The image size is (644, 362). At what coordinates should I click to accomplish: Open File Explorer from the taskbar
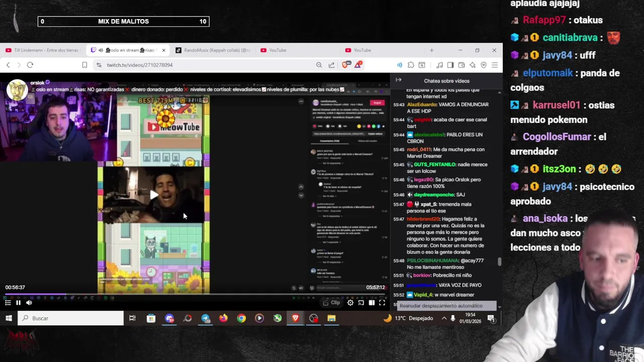point(332,318)
